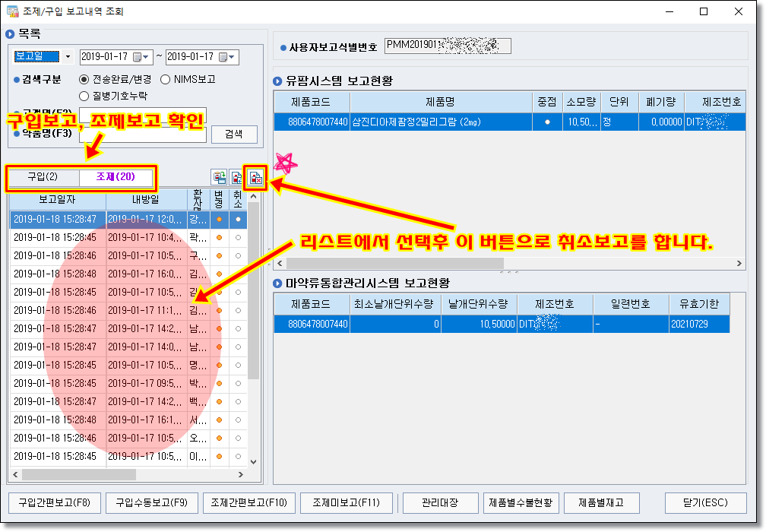Switch to the 구입(2) tab
The image size is (766, 532).
coord(43,177)
